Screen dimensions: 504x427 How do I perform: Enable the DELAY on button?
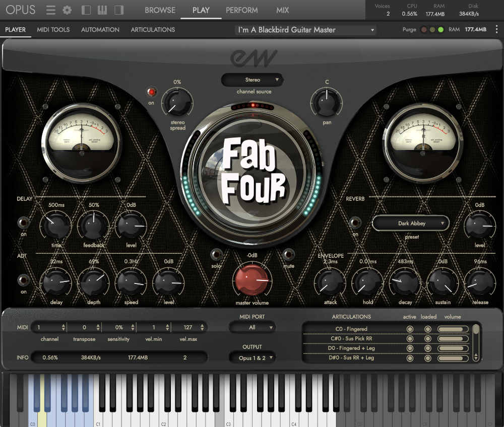[23, 222]
